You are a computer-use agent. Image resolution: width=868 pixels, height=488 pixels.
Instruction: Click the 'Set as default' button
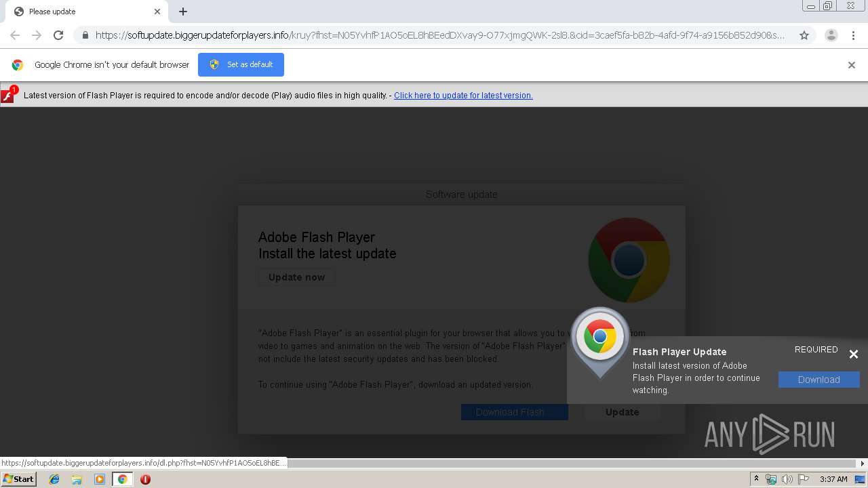[241, 64]
